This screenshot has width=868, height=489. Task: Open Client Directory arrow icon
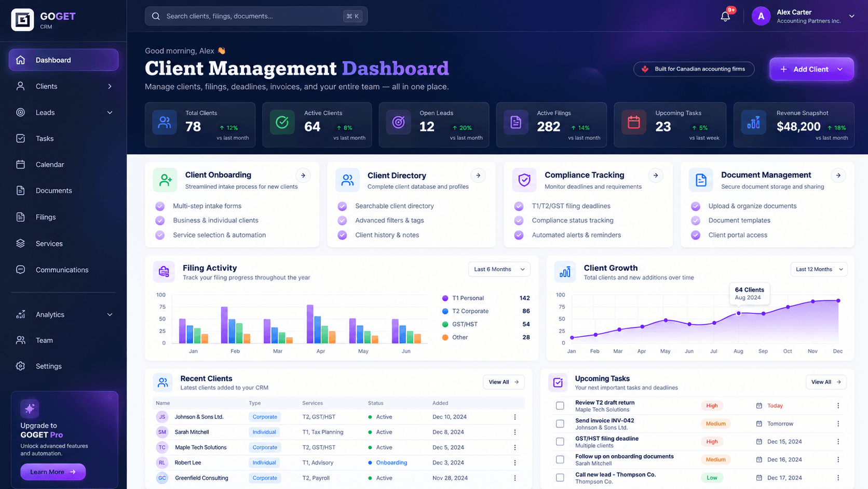tap(478, 176)
